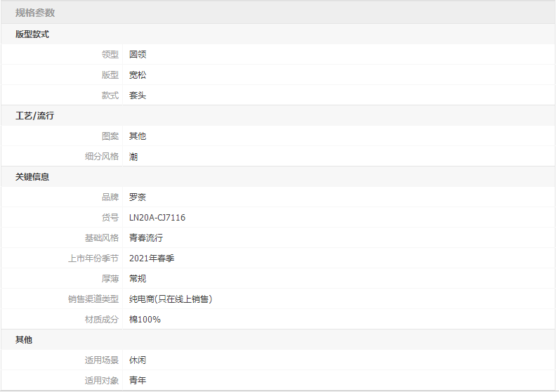This screenshot has width=559, height=392.
Task: Select the 版型款式 section heading
Action: (x=32, y=34)
